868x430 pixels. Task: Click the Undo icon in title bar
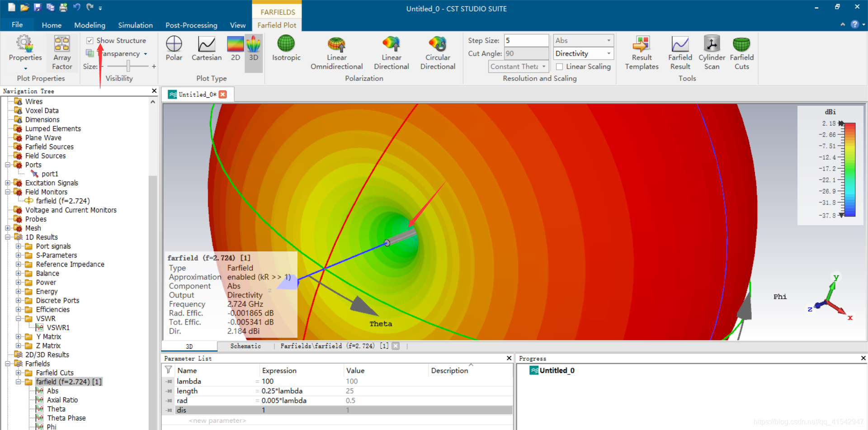pyautogui.click(x=77, y=7)
